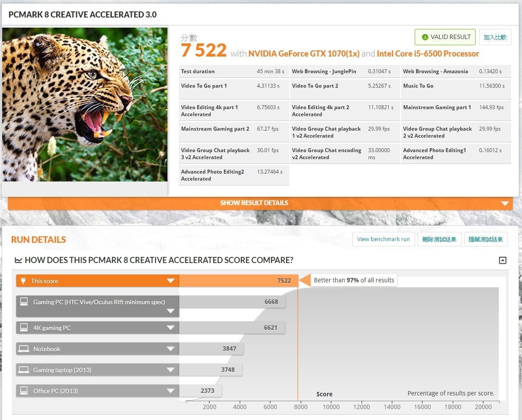Expand the 4K gaming PC dropdown

point(170,328)
